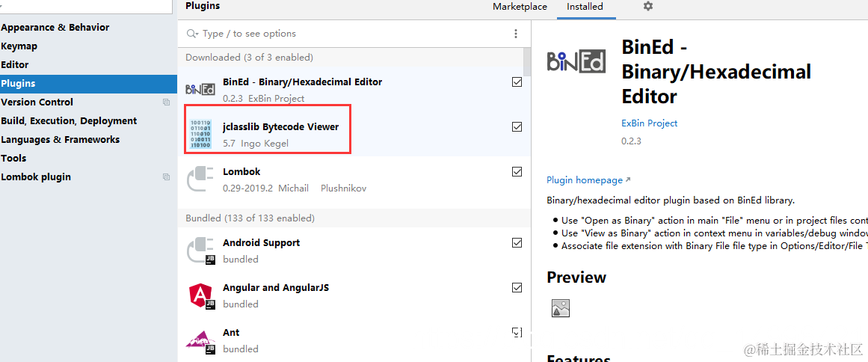Viewport: 868px width, 362px height.
Task: Disable the jclasslib Bytecode Viewer checkbox
Action: (517, 126)
